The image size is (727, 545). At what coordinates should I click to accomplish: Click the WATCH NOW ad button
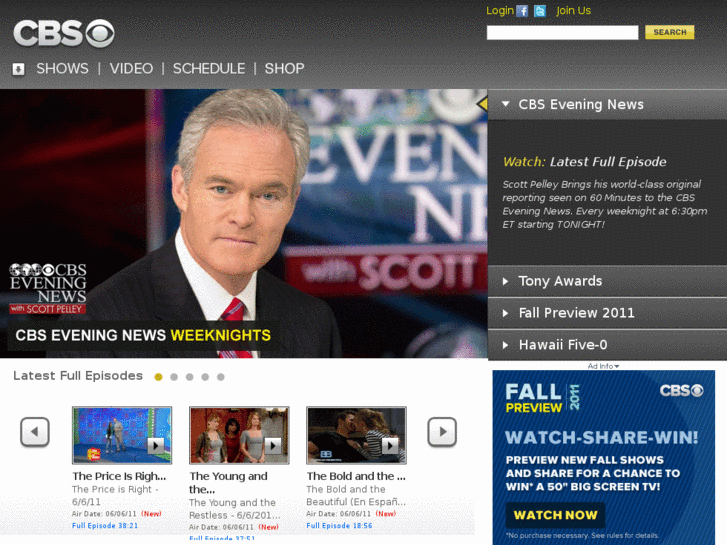(x=555, y=515)
